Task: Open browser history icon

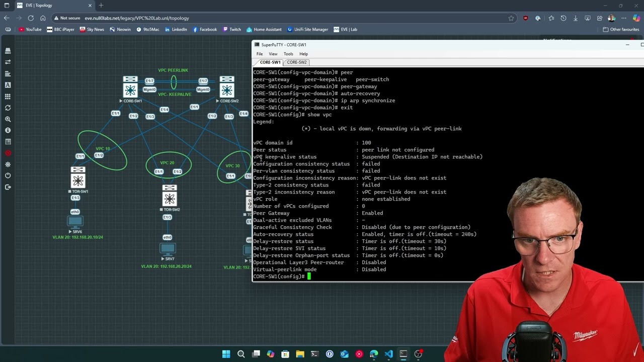Action: [563, 18]
